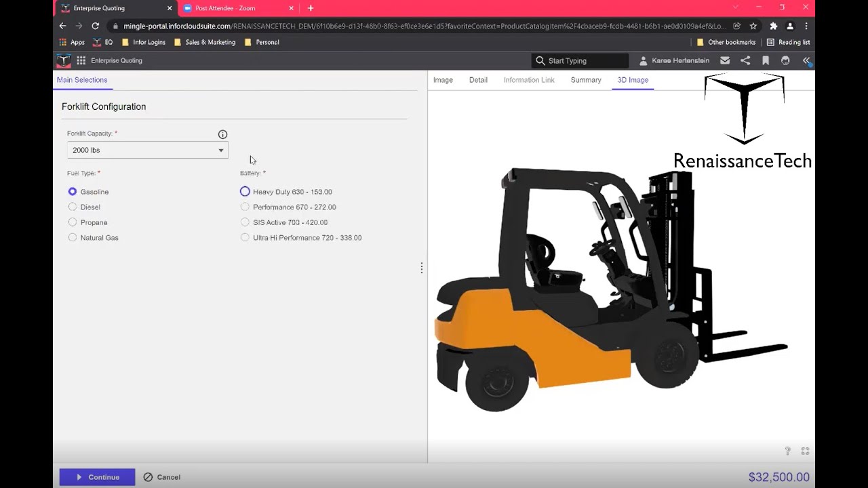This screenshot has width=868, height=488.
Task: Click the panel splitter dots handle
Action: tap(421, 268)
